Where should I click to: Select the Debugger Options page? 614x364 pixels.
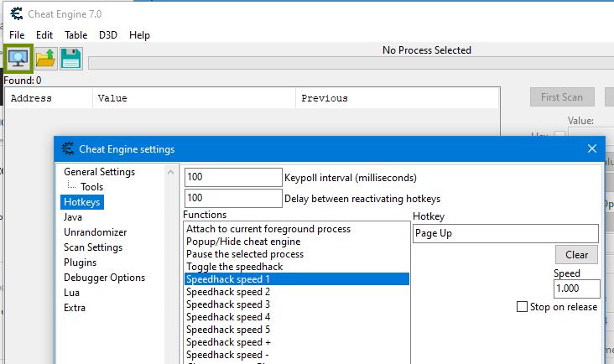(104, 278)
